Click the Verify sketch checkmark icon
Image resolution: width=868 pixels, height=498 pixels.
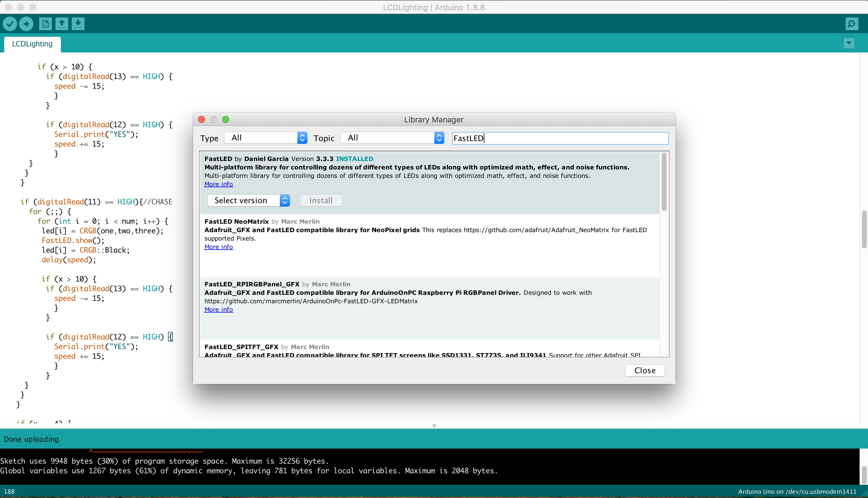10,24
